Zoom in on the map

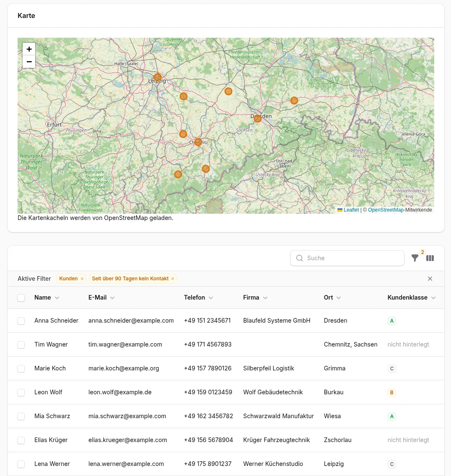coord(29,49)
